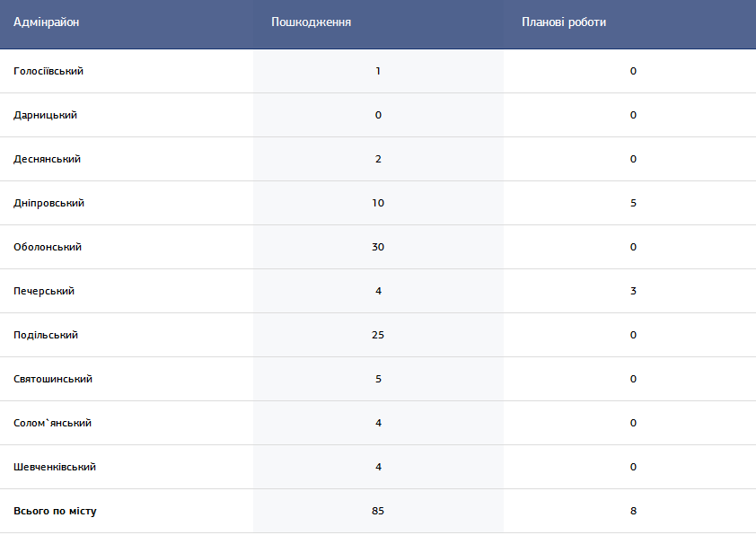Click damage value 30 for Оболонський
Screen dimensions: 756x544
click(378, 247)
